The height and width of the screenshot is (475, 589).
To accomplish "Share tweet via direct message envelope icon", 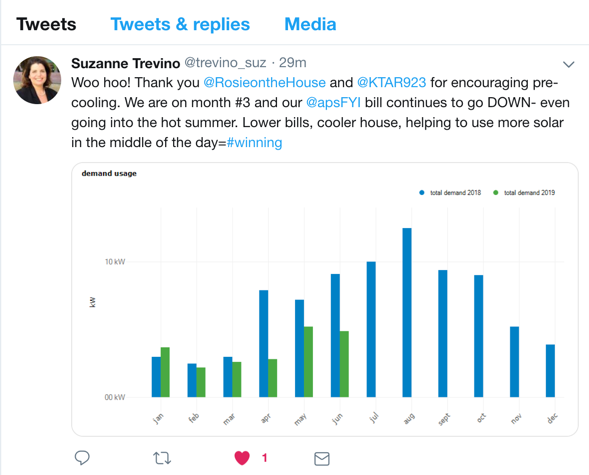I will click(x=322, y=458).
